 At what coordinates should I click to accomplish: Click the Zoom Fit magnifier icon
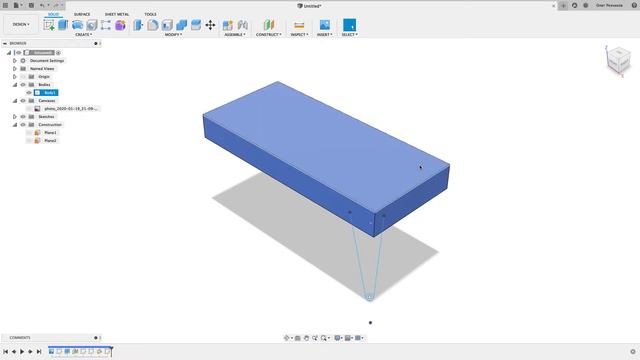323,338
